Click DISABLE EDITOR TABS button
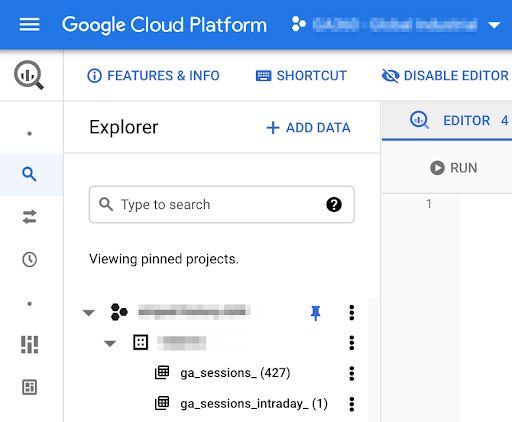Image resolution: width=512 pixels, height=422 pixels. coord(445,76)
